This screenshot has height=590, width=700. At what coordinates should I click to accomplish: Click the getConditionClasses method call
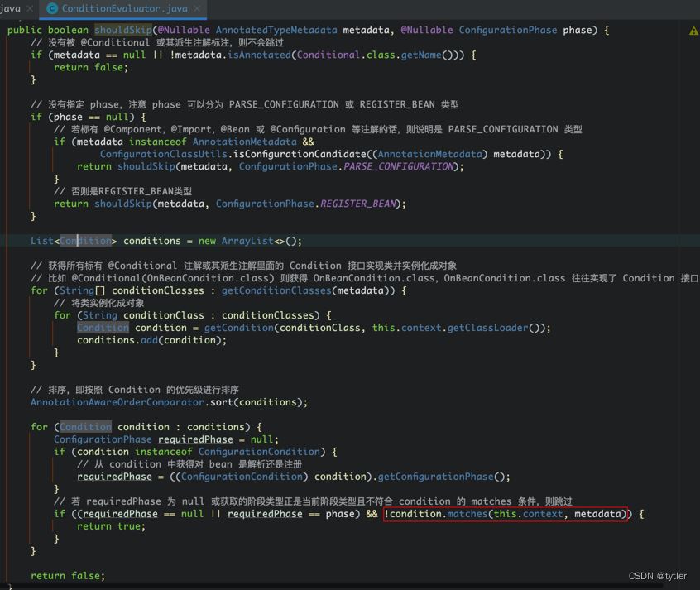[276, 290]
